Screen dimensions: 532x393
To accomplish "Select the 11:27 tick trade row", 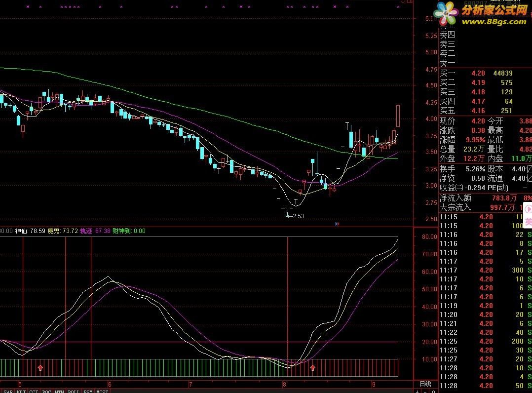I will pos(486,359).
